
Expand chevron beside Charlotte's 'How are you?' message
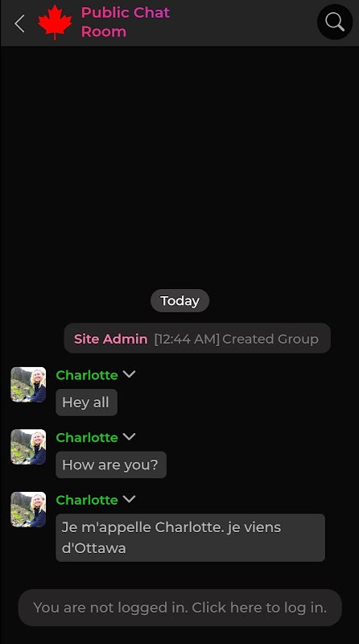point(129,436)
